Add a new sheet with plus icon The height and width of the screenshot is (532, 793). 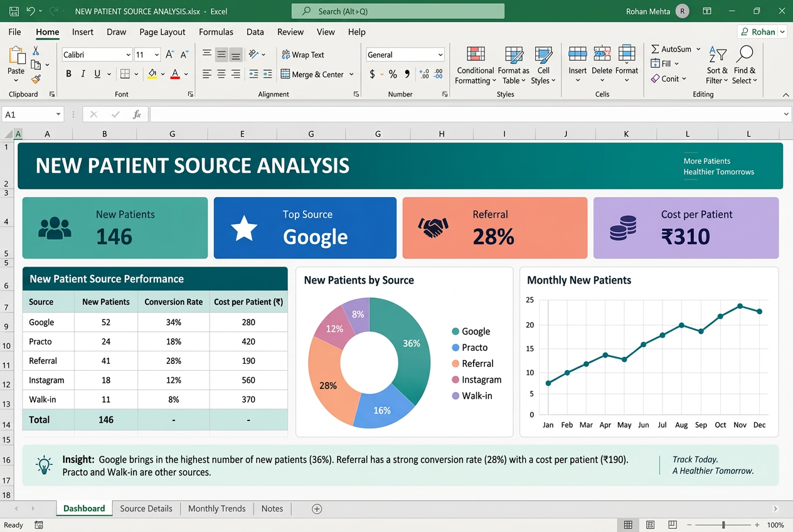click(x=317, y=509)
